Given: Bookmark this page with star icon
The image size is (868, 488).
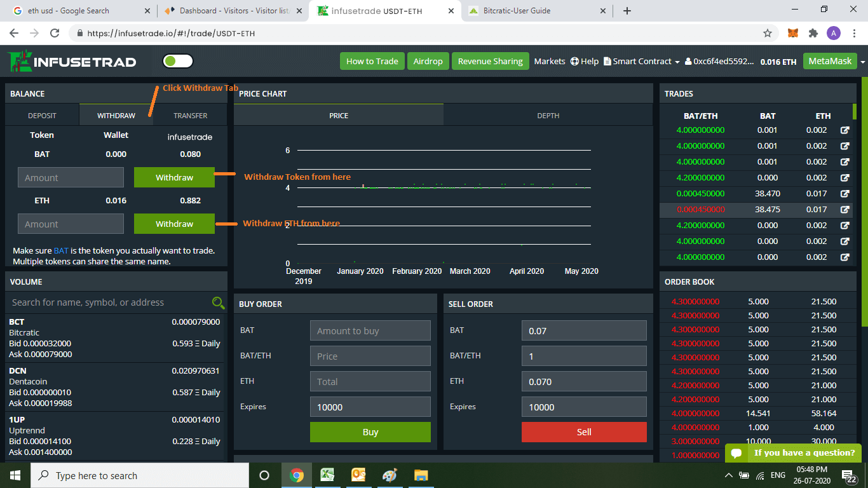Looking at the screenshot, I should click(x=768, y=33).
